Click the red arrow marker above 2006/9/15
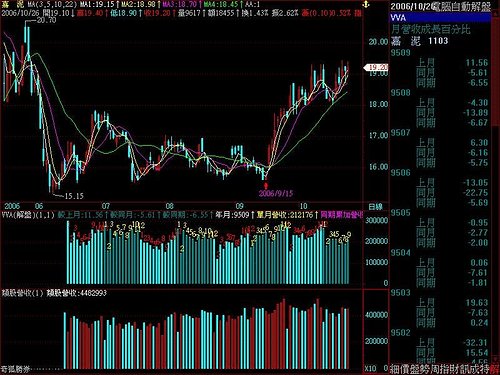The height and width of the screenshot is (375, 500). pyautogui.click(x=266, y=184)
